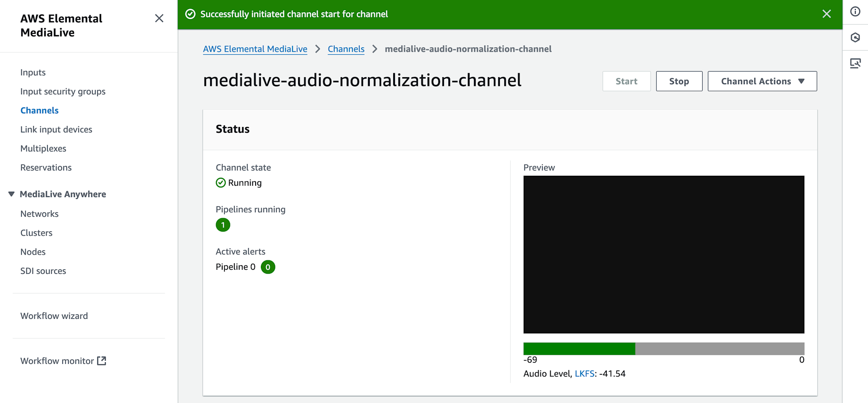Open the Channel Actions dropdown

(762, 81)
